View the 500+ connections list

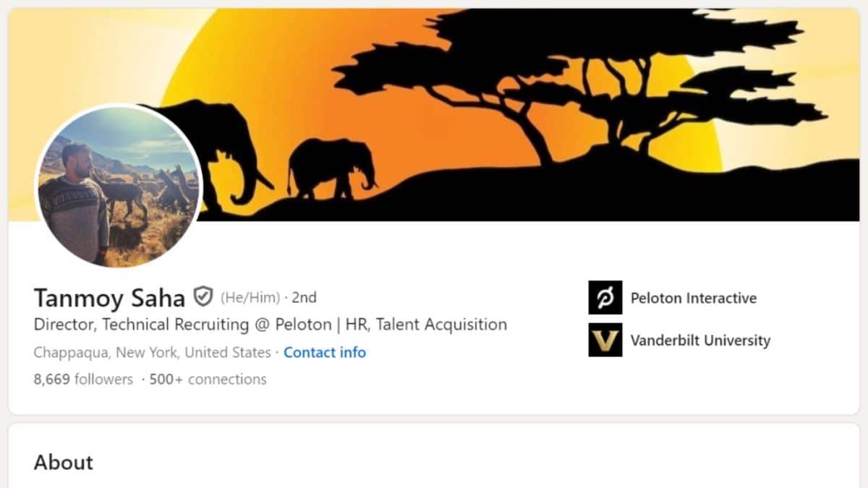pyautogui.click(x=208, y=379)
